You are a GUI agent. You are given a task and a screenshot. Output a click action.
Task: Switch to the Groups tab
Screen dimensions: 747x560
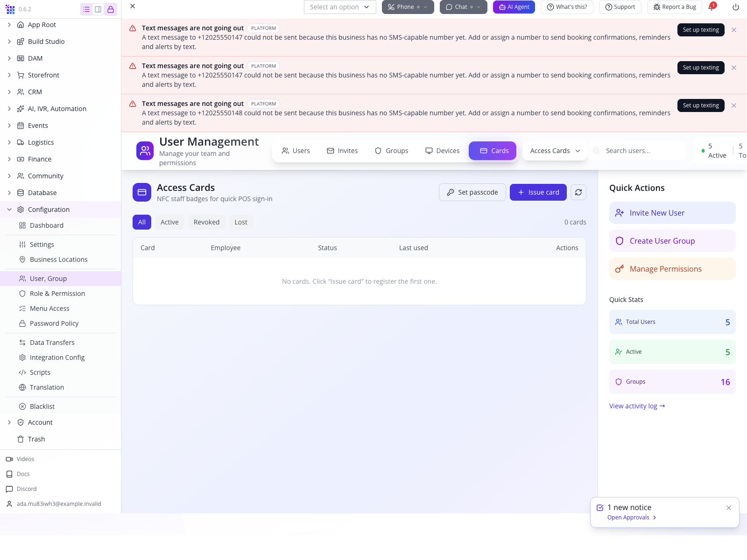click(391, 151)
